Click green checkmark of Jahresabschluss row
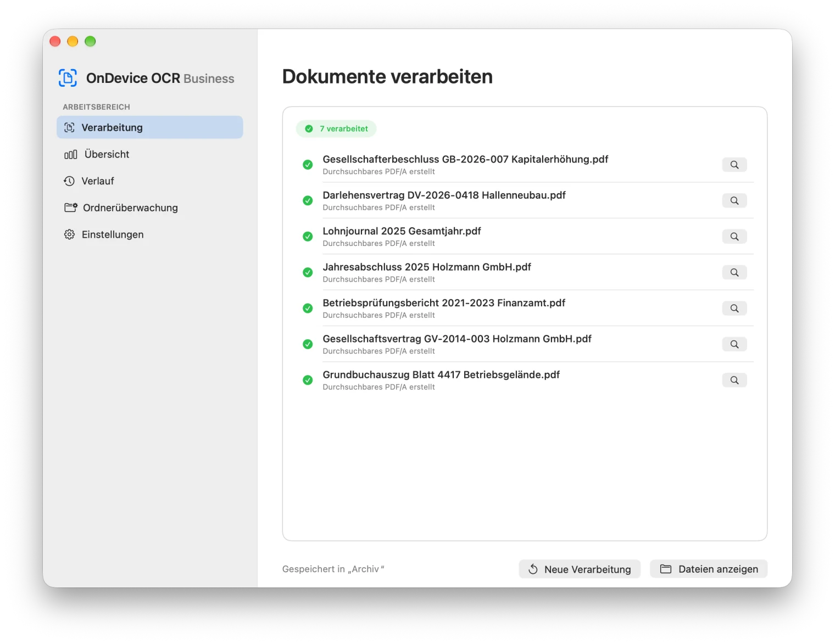Viewport: 835px width, 644px height. (x=308, y=272)
